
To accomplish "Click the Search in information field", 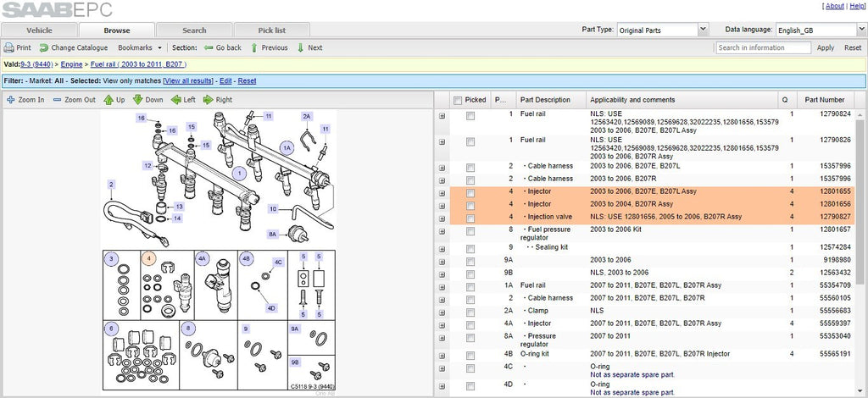I will click(763, 47).
